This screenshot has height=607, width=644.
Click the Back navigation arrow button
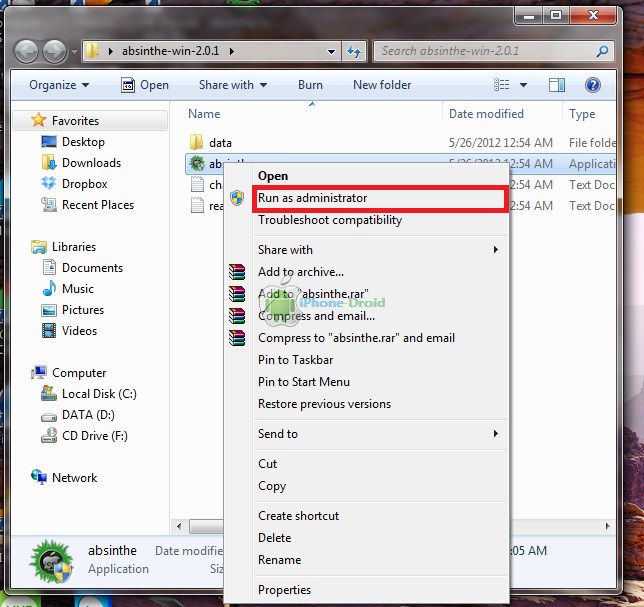[x=26, y=52]
